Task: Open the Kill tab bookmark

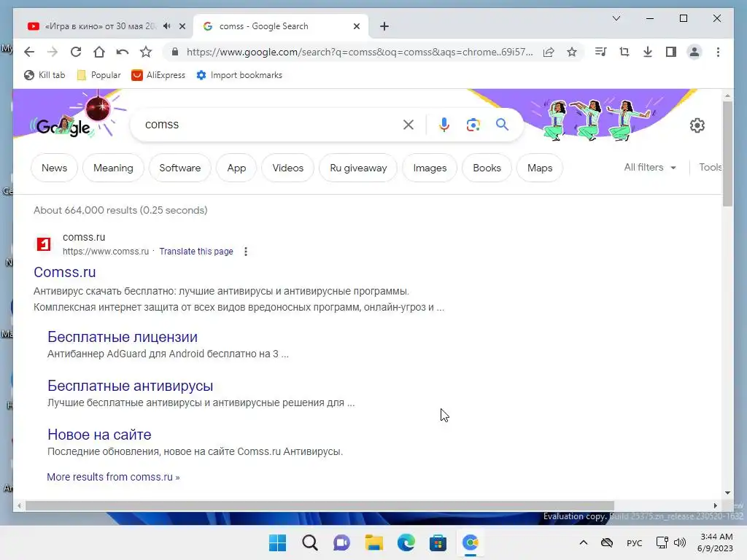Action: (x=44, y=75)
